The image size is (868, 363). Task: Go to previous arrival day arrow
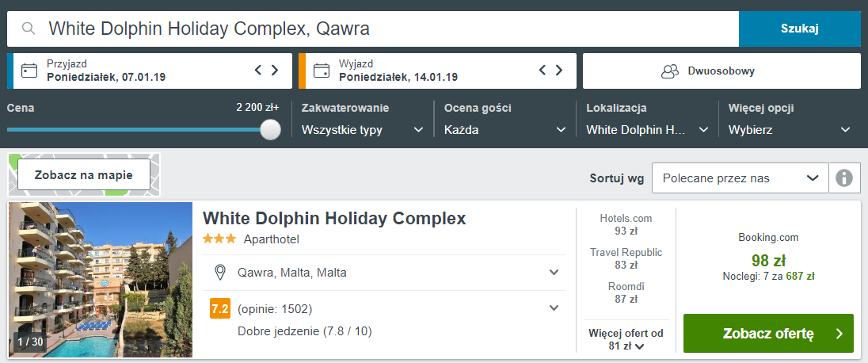click(x=258, y=71)
